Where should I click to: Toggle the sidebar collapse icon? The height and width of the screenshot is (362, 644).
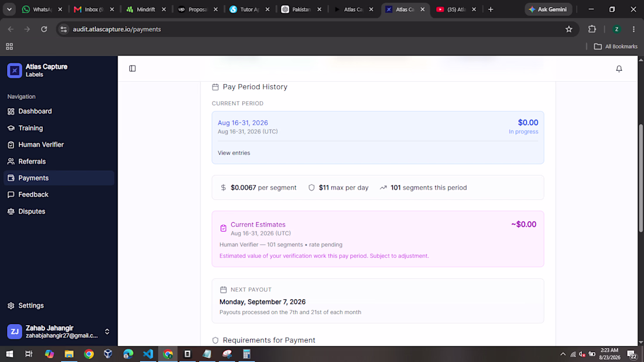(132, 68)
